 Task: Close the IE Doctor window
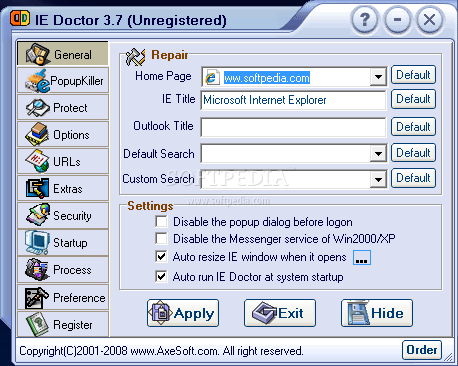[429, 20]
